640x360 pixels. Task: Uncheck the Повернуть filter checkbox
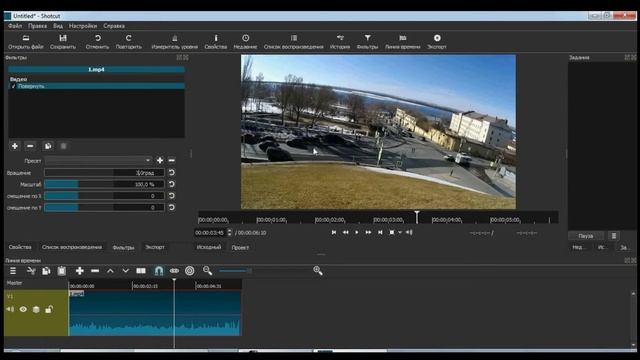coord(13,87)
